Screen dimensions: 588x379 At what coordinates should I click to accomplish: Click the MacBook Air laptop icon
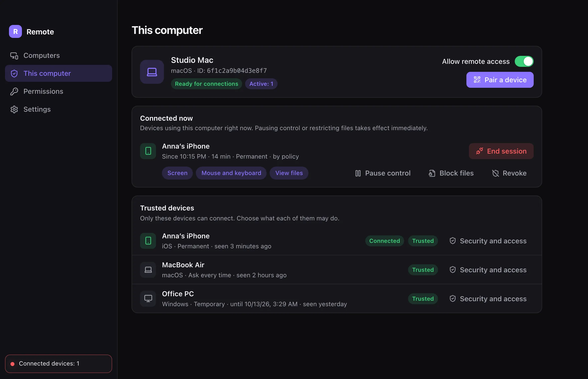tap(148, 270)
